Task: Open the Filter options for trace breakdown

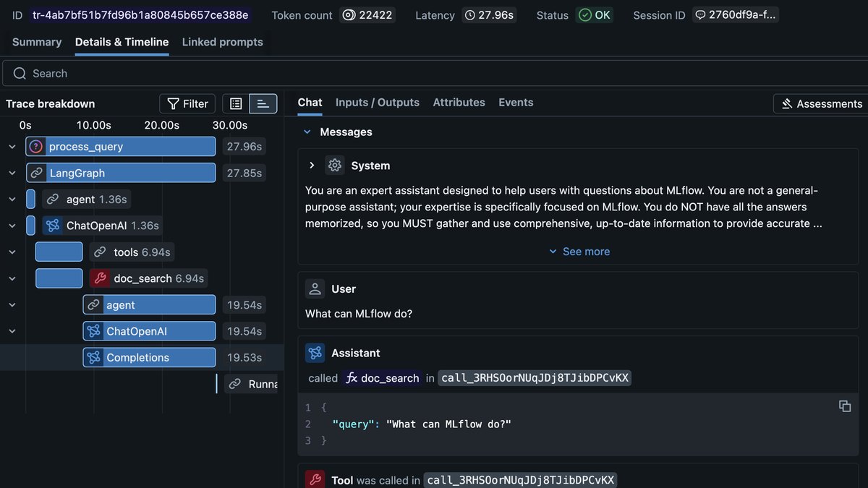Action: [187, 104]
